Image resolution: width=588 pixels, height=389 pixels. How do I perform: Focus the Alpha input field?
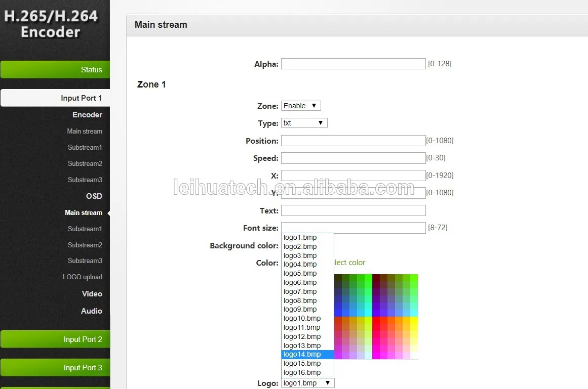353,64
